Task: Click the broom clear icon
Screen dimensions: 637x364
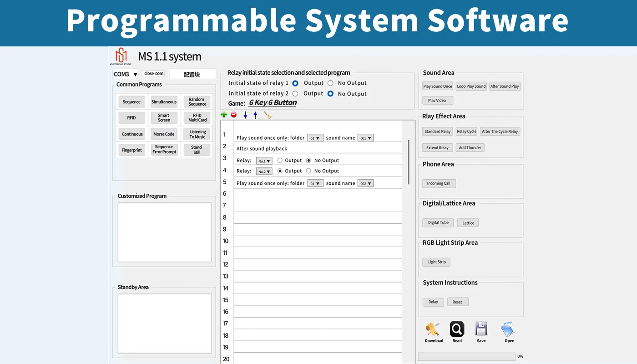Action: point(268,116)
